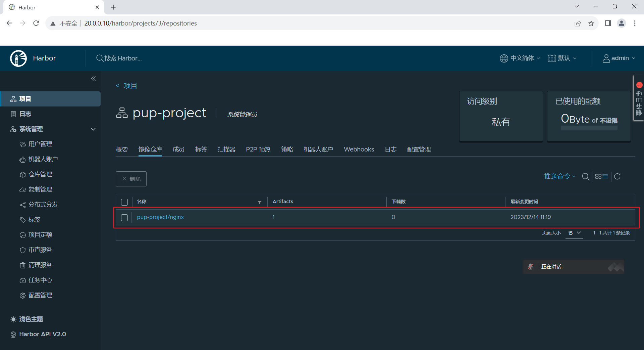The width and height of the screenshot is (644, 350).
Task: Click the muted microphone icon
Action: [530, 267]
